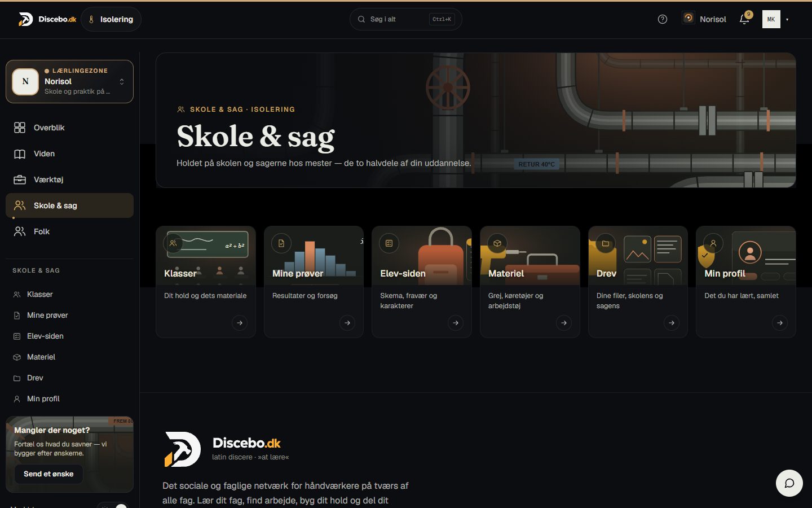
Task: Open the Mine prøver card thumbnail
Action: [x=314, y=256]
